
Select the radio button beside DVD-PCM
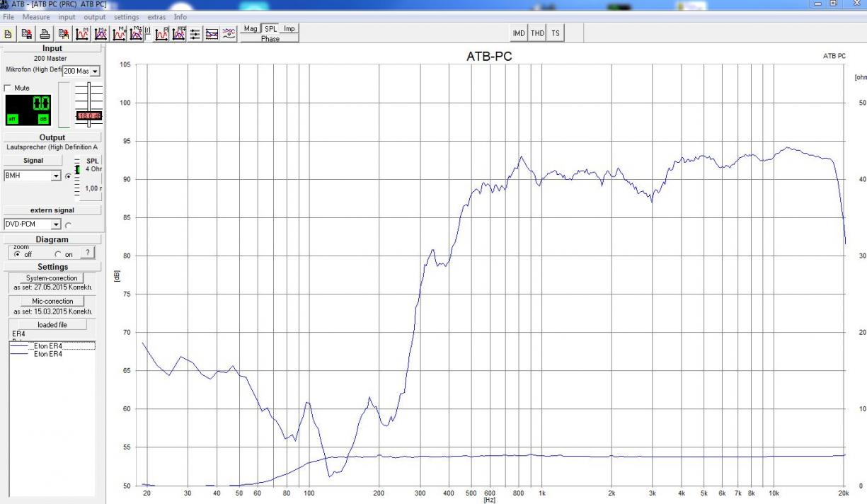click(x=68, y=225)
